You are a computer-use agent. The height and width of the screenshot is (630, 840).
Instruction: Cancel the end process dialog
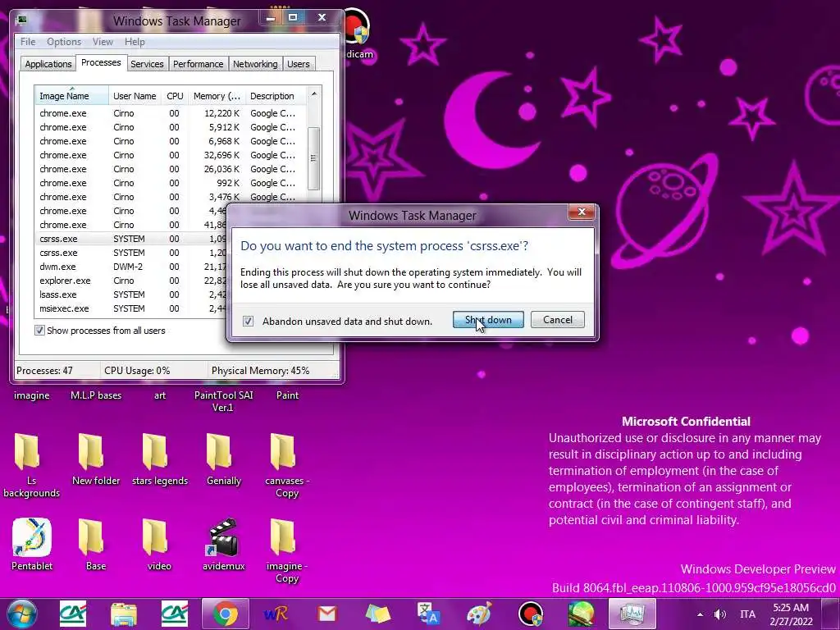(x=558, y=320)
